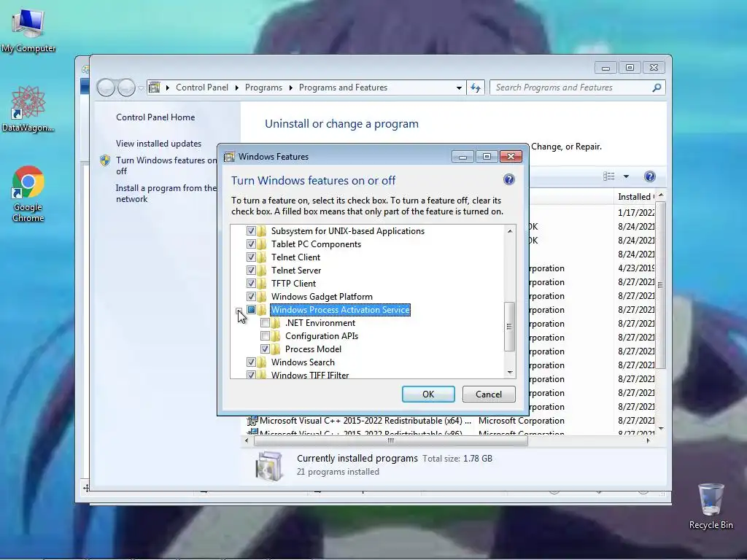Click Control Panel breadcrumb

[202, 87]
